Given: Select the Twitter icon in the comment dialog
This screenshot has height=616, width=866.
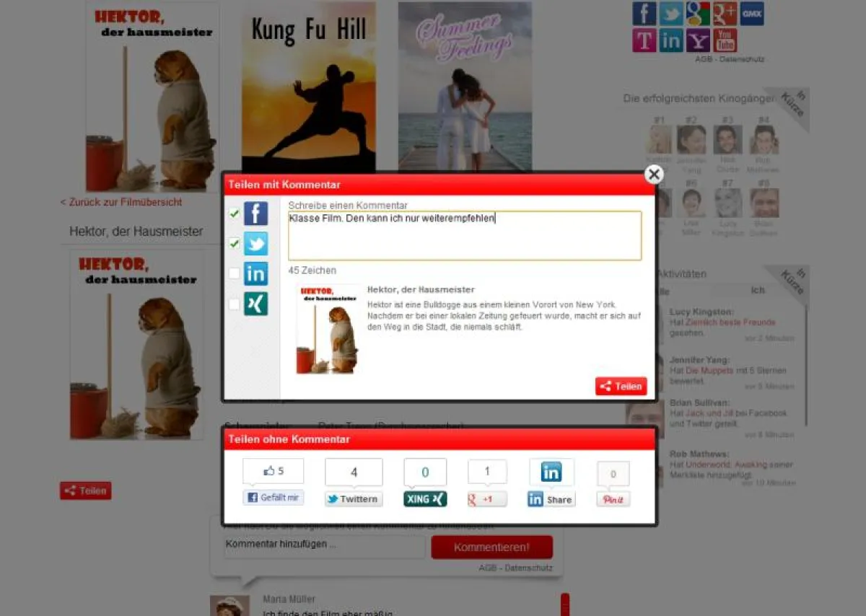Looking at the screenshot, I should click(x=255, y=244).
